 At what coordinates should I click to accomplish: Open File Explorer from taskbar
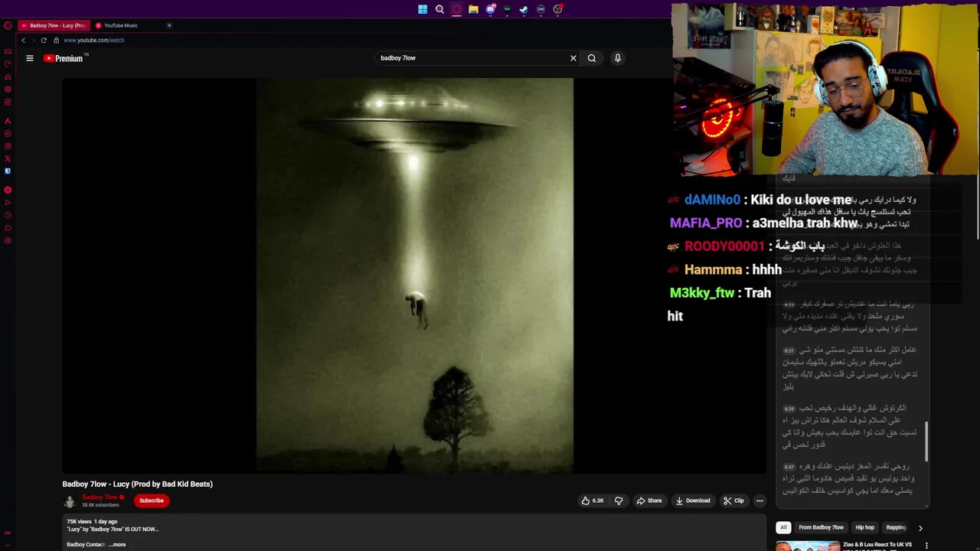pyautogui.click(x=473, y=9)
